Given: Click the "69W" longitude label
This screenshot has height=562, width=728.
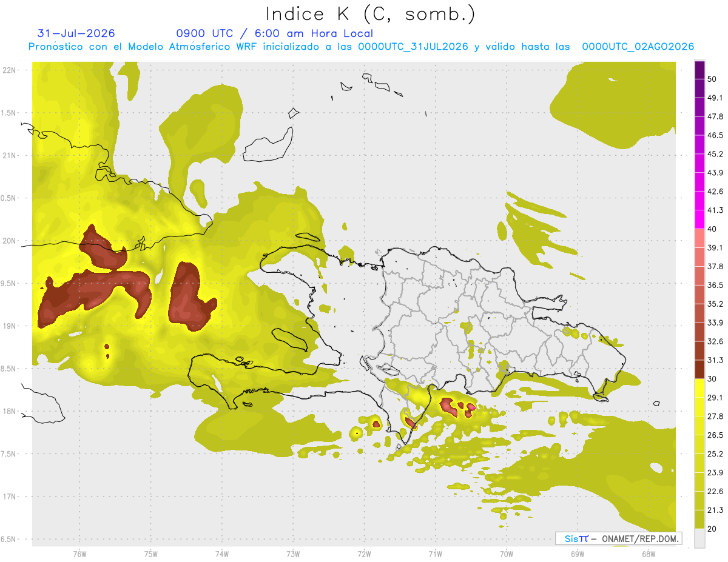Looking at the screenshot, I should pyautogui.click(x=578, y=554).
